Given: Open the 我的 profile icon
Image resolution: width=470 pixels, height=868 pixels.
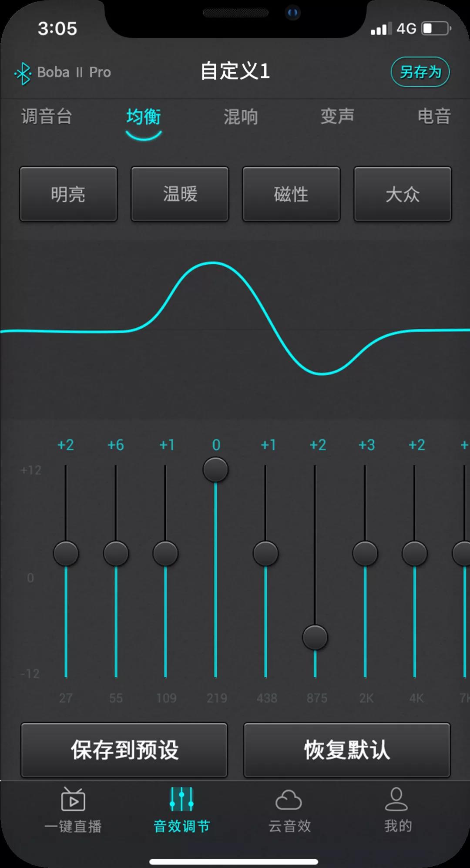Looking at the screenshot, I should pyautogui.click(x=396, y=799).
